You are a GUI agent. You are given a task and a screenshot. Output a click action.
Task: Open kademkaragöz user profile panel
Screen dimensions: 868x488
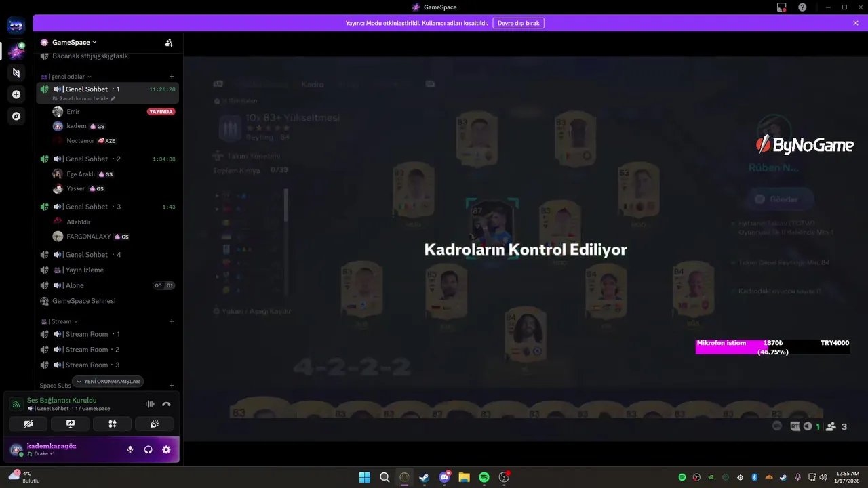pos(51,449)
